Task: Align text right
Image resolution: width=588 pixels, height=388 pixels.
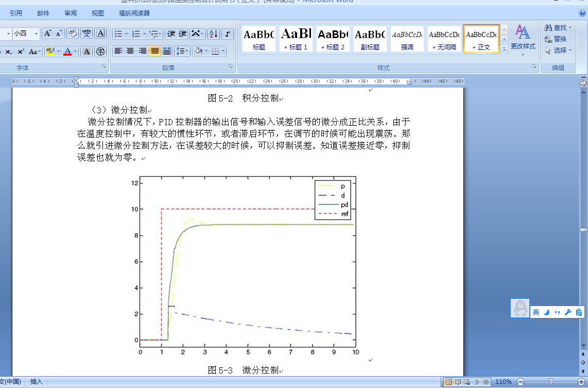Action: click(143, 51)
